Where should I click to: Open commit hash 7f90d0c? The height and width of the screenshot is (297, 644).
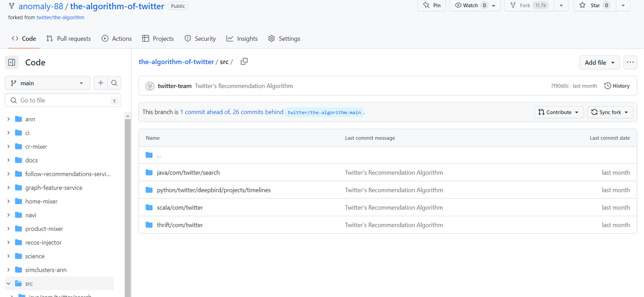tap(560, 86)
